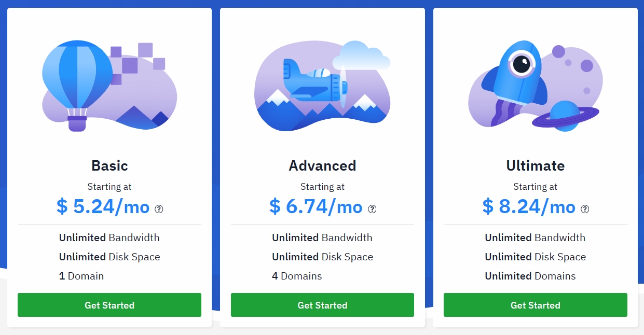This screenshot has width=644, height=335.
Task: Select the Advanced plan heading
Action: pos(322,165)
